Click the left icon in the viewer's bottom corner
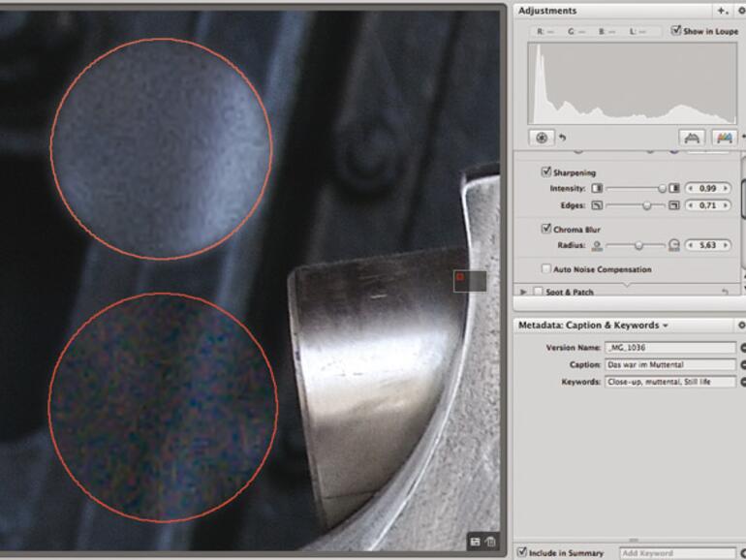 pos(475,542)
